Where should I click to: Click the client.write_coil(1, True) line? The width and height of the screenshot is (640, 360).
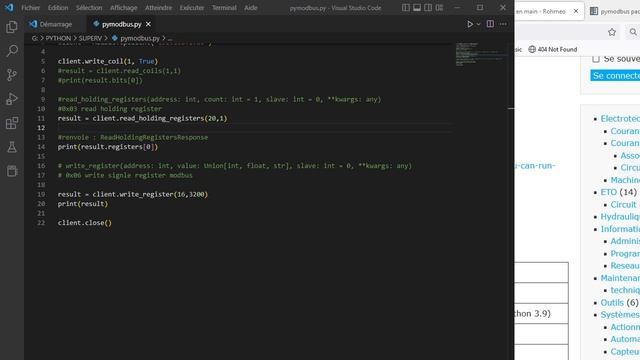[107, 61]
